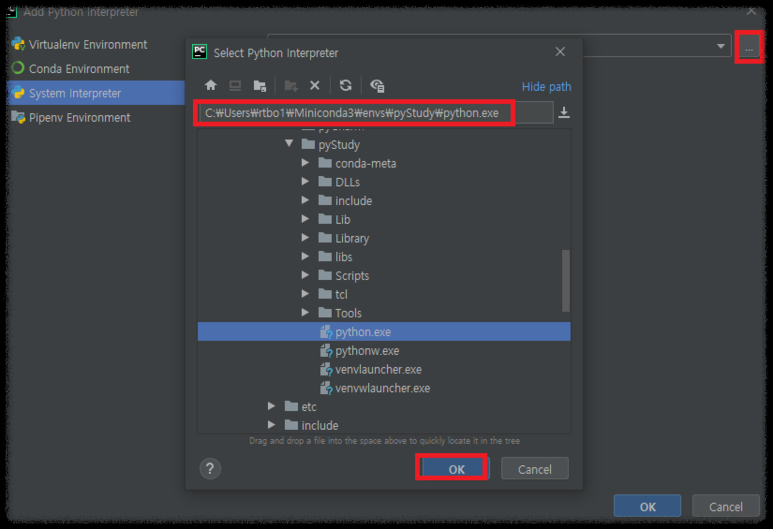Expand the DLLs folder
The image size is (773, 529).
pyautogui.click(x=305, y=181)
